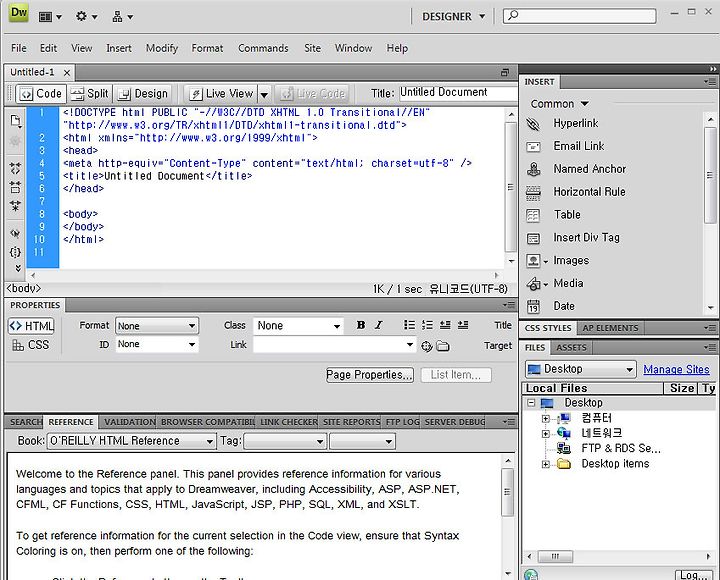Open the Book reference dropdown
This screenshot has width=720, height=580.
131,441
